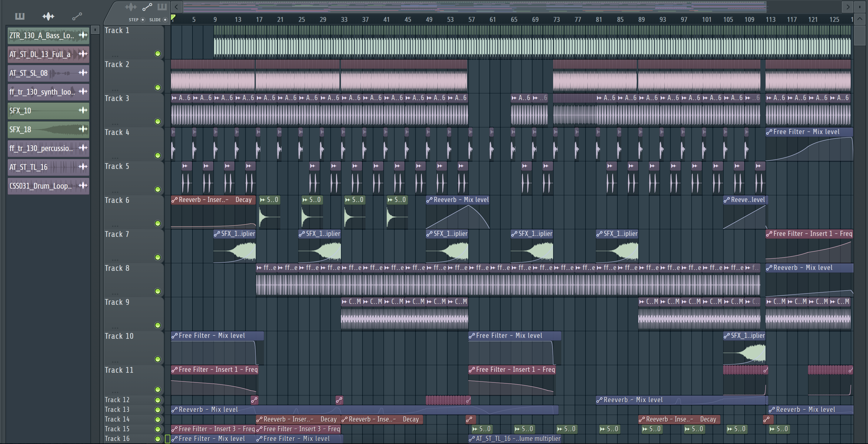Mute Track 11 with its green LED

click(x=158, y=389)
